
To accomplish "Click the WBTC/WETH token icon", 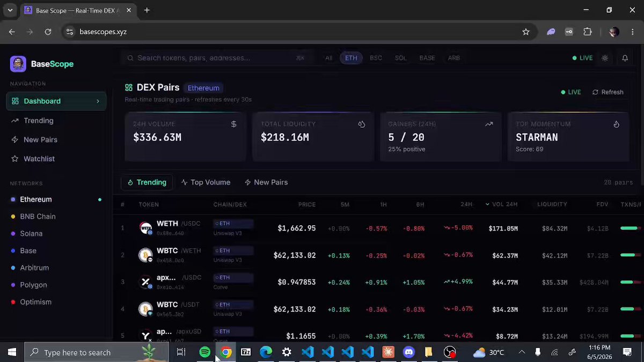I will [x=145, y=255].
